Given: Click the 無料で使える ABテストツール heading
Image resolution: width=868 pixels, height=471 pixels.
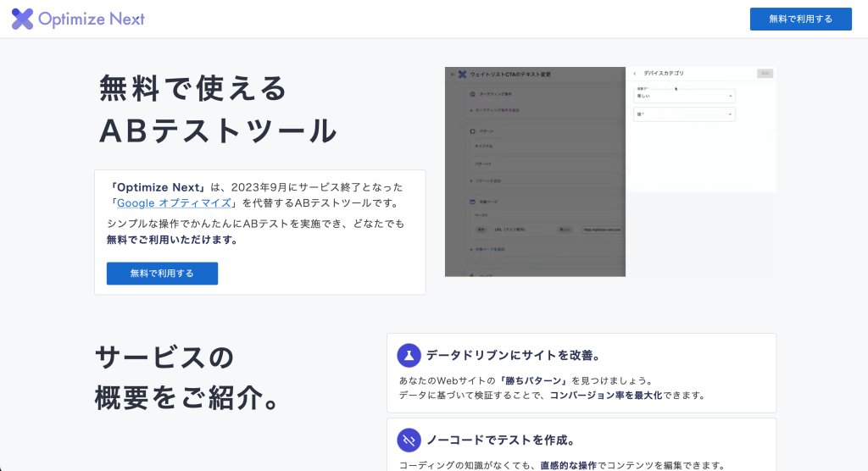Looking at the screenshot, I should (x=218, y=109).
